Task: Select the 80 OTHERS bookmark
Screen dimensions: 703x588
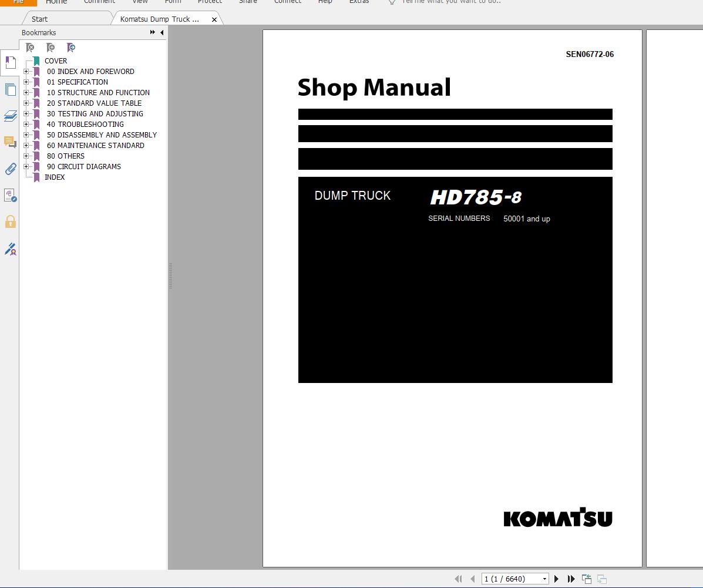Action: coord(65,156)
